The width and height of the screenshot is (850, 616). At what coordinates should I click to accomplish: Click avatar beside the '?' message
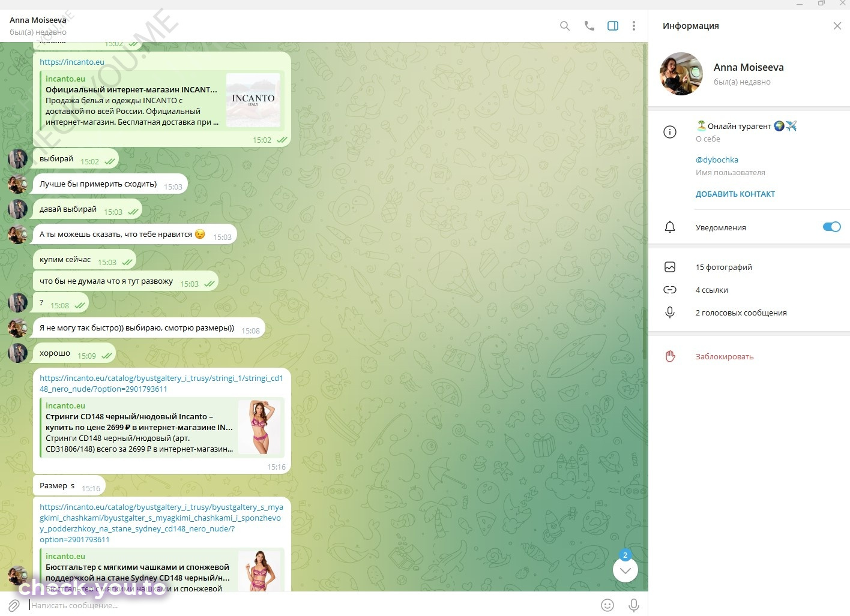click(x=17, y=303)
